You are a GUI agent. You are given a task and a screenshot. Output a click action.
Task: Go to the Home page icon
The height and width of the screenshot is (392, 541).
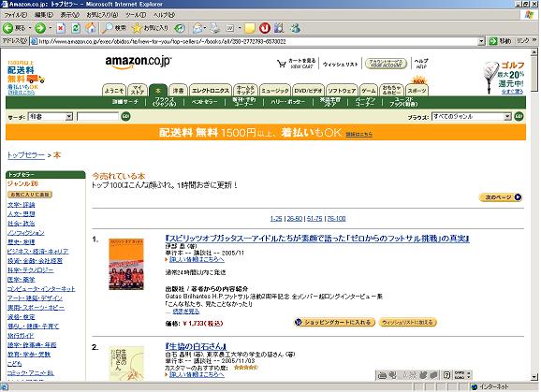click(x=91, y=28)
